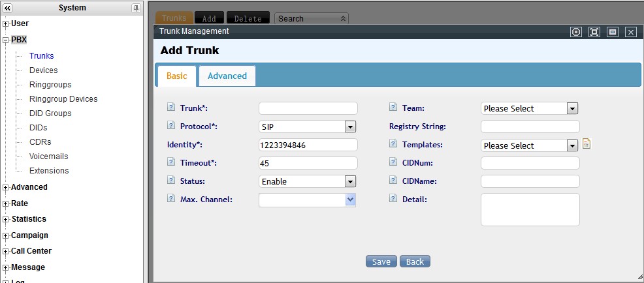The height and width of the screenshot is (283, 644).
Task: Open the Team Please Select dropdown
Action: pos(572,108)
